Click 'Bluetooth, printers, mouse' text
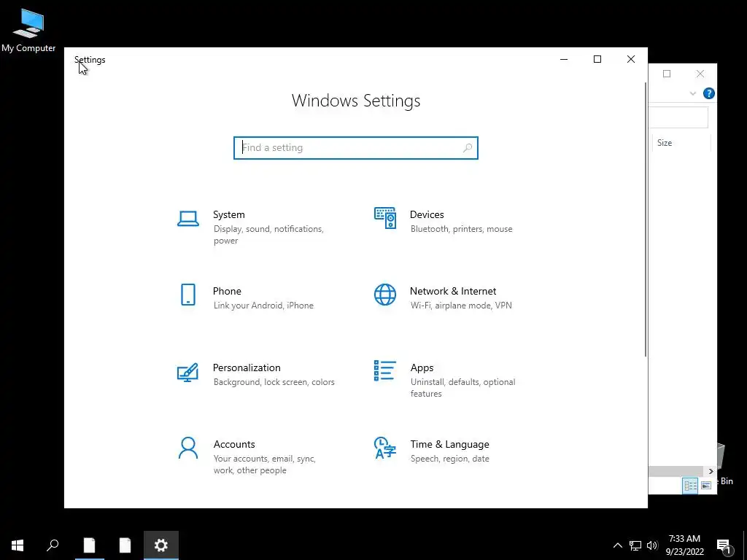 click(462, 229)
